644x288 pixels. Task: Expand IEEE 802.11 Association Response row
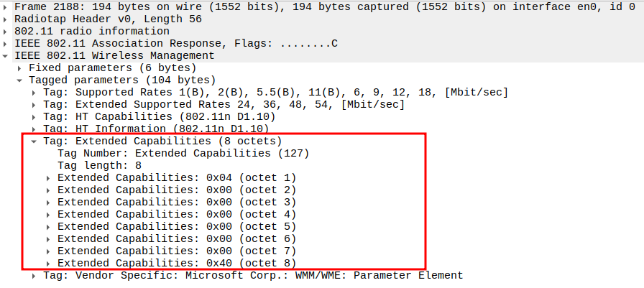pyautogui.click(x=6, y=43)
